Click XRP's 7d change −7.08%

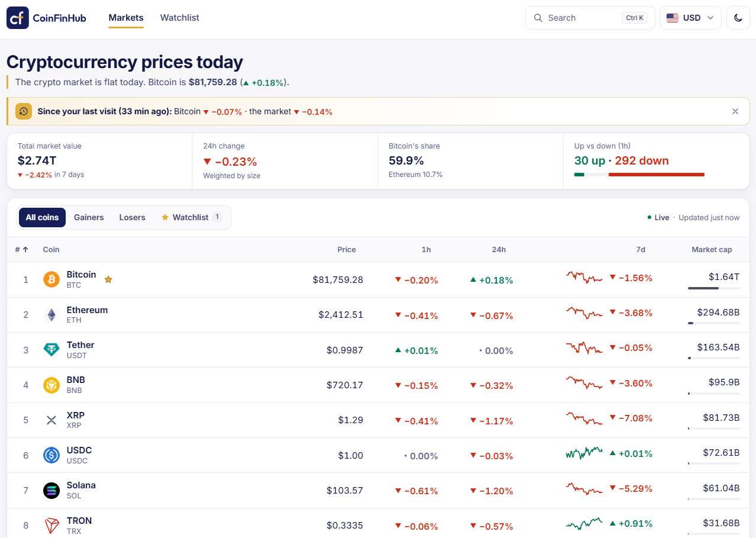(x=631, y=418)
